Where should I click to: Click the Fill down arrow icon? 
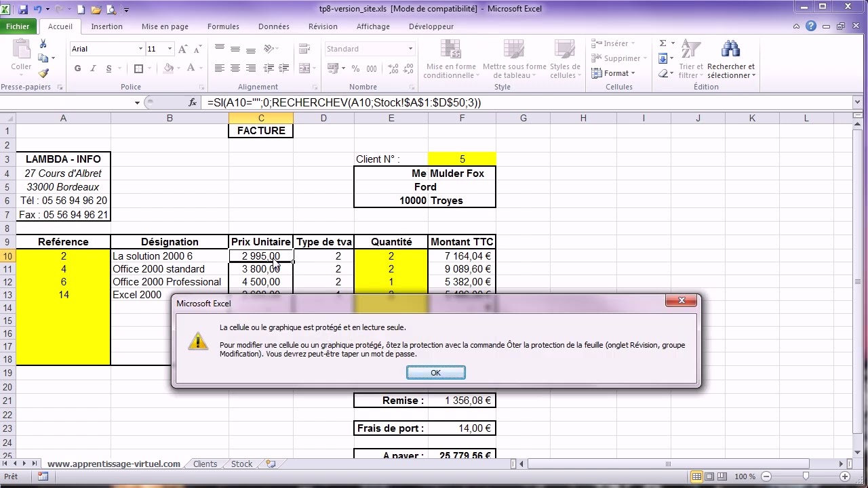coord(663,59)
